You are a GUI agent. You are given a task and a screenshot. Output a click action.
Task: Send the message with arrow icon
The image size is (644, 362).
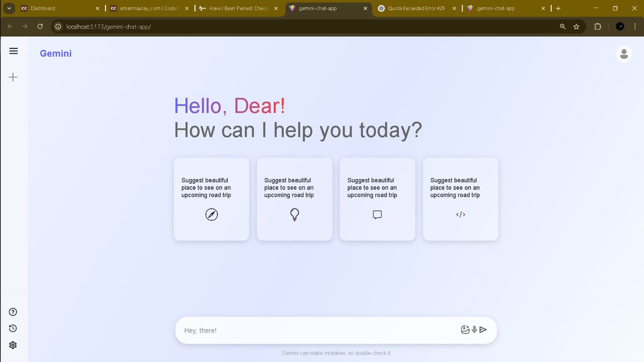(x=483, y=330)
